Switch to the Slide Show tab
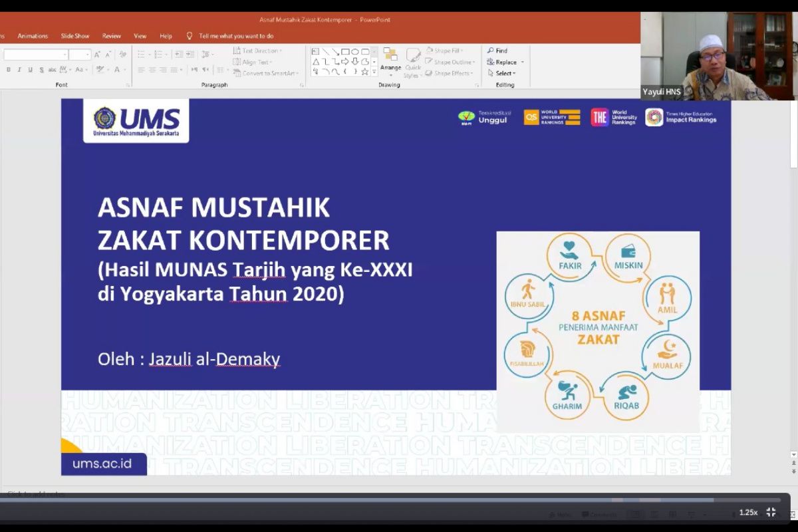The width and height of the screenshot is (798, 532). pyautogui.click(x=75, y=36)
